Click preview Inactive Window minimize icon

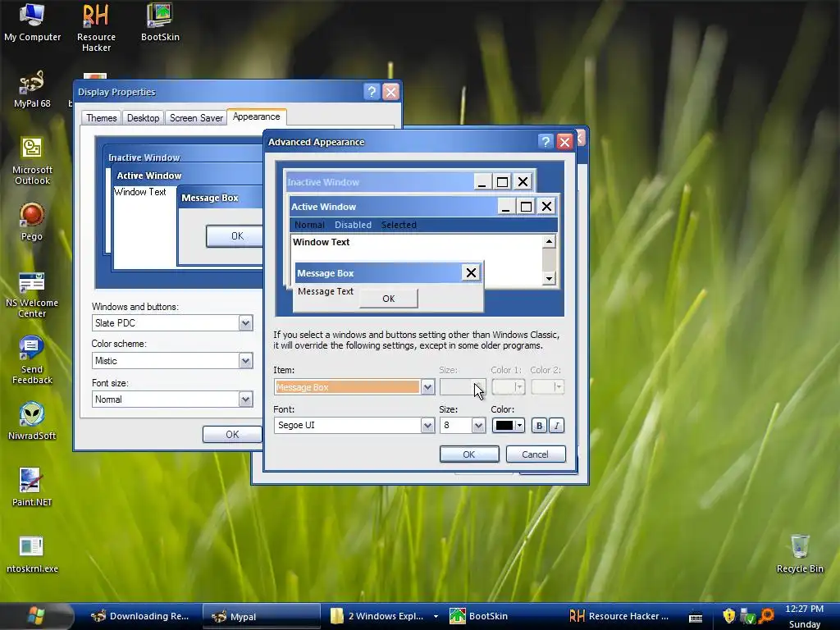pyautogui.click(x=482, y=181)
